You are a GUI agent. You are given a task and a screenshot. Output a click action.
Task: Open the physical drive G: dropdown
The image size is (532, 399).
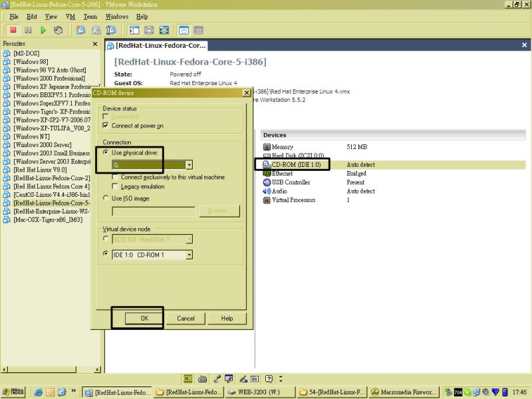point(190,165)
